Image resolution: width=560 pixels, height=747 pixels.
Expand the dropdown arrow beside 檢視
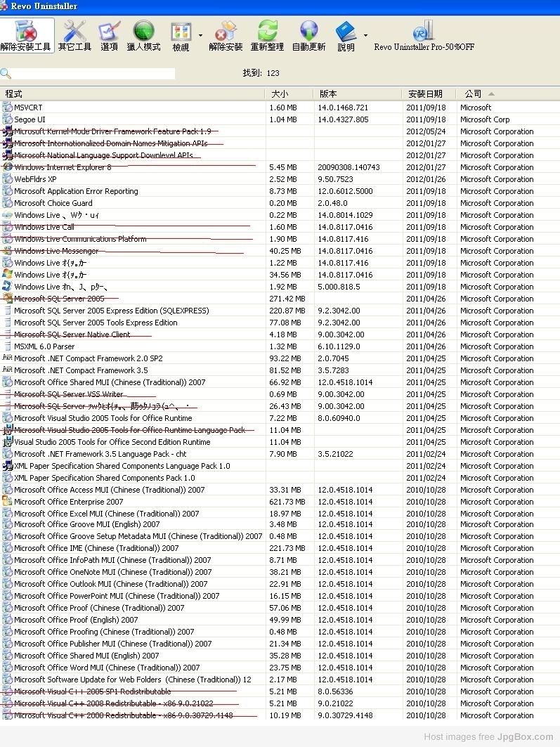point(200,35)
